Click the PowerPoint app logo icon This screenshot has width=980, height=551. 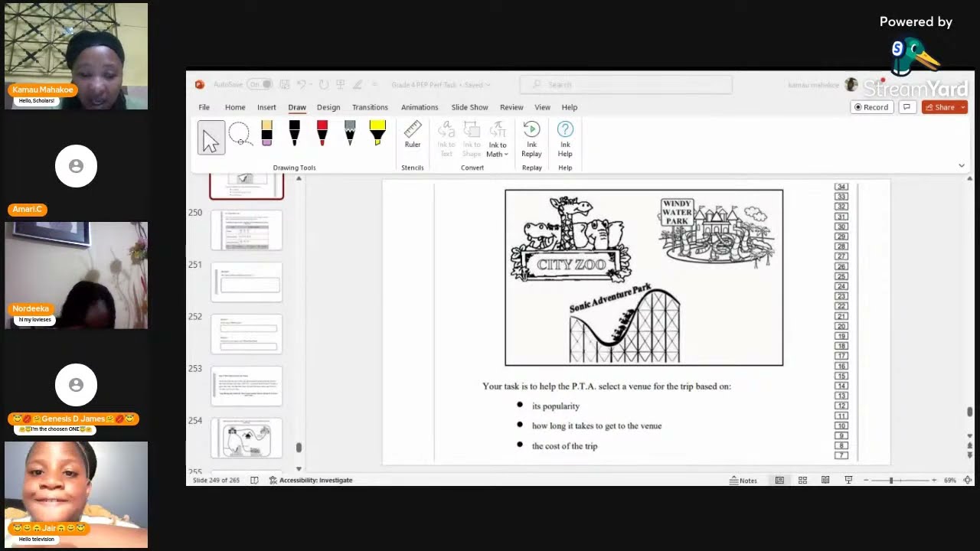click(199, 84)
